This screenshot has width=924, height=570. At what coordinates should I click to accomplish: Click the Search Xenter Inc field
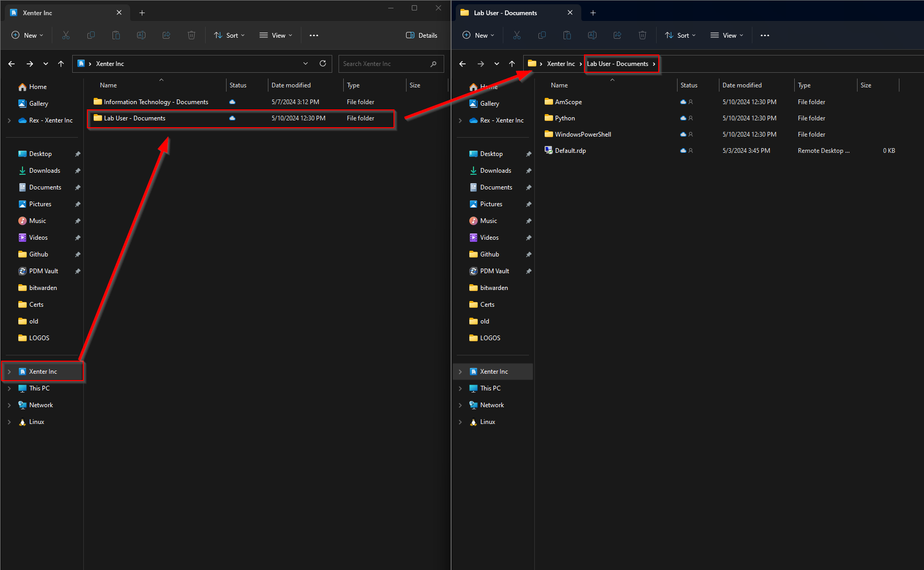385,63
